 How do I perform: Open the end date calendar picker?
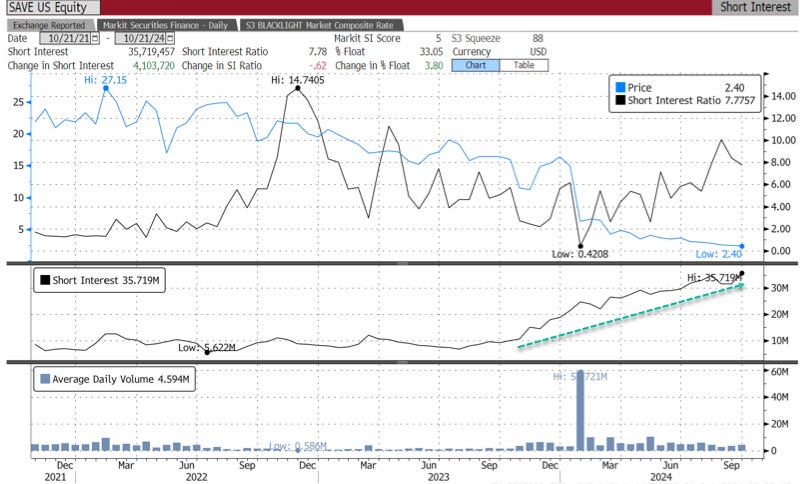point(171,37)
